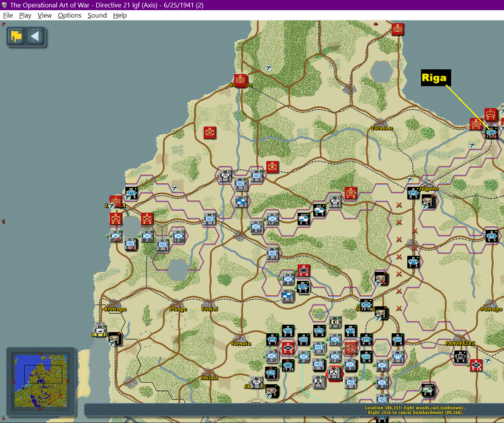Screen dimensions: 504x423
Task: Select the green XXXX 2-5 army counter
Action: 428,390
